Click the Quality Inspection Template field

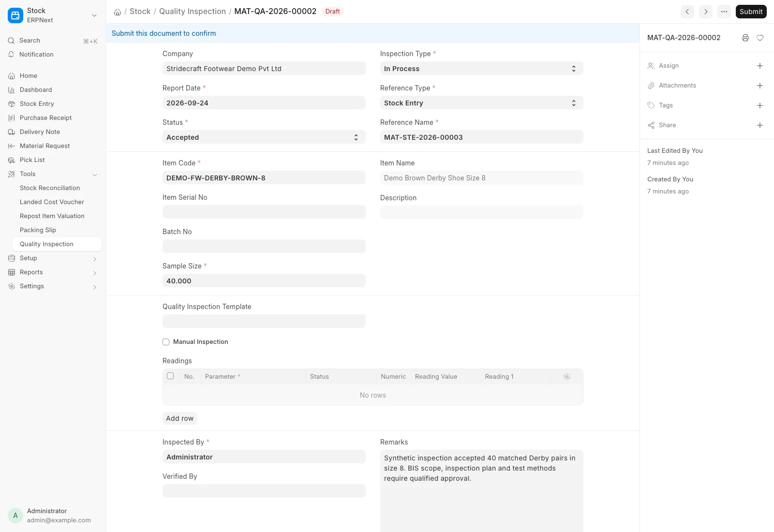(264, 322)
